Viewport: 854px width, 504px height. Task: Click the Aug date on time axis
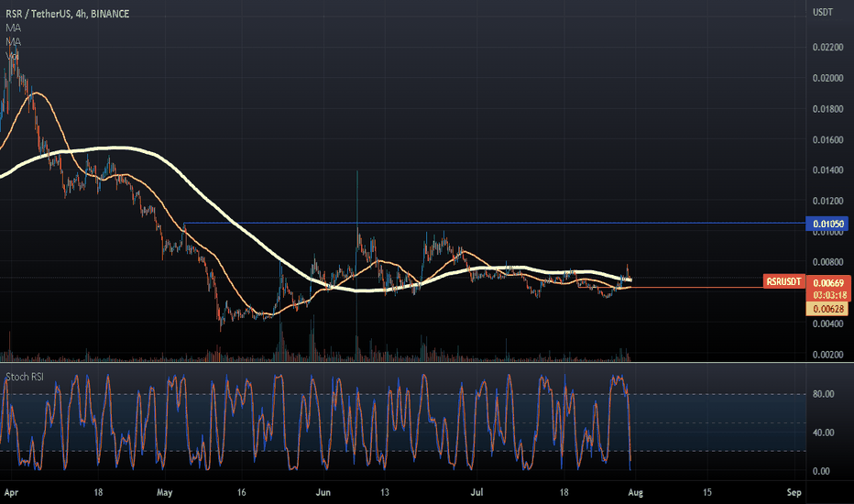[635, 493]
